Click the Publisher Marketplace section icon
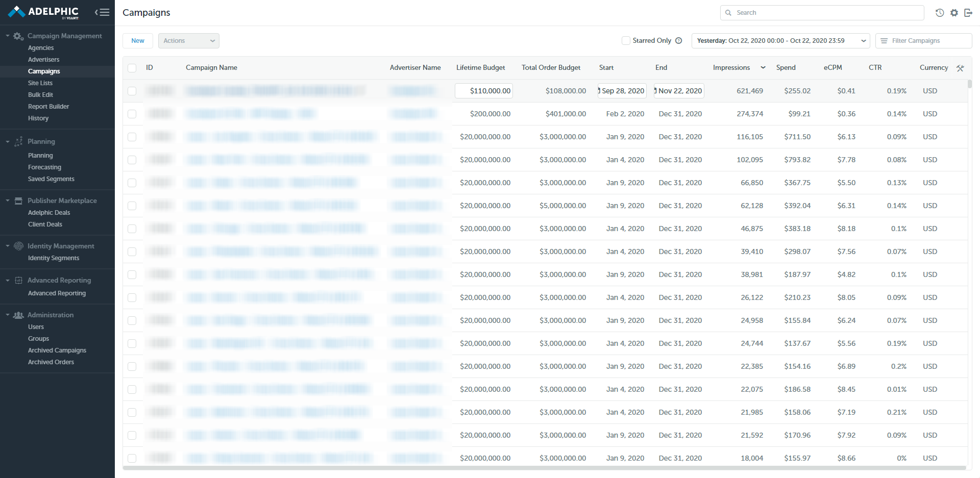Screen dimensions: 980x478 click(x=18, y=201)
